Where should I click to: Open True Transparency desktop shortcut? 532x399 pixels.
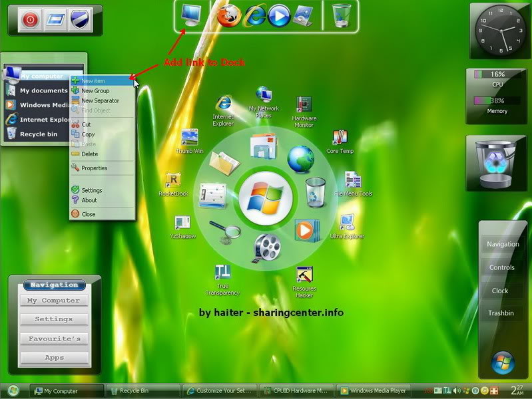pos(222,281)
